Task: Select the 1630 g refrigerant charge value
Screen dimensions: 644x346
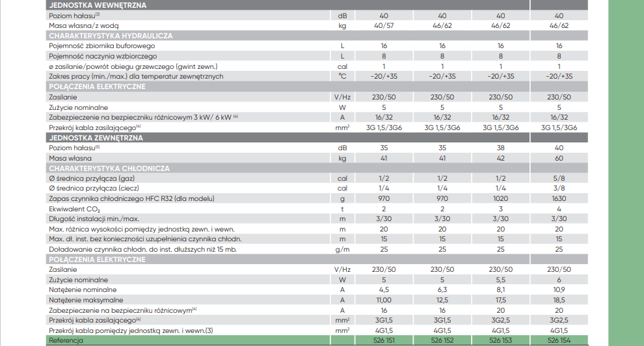Action: coord(559,198)
